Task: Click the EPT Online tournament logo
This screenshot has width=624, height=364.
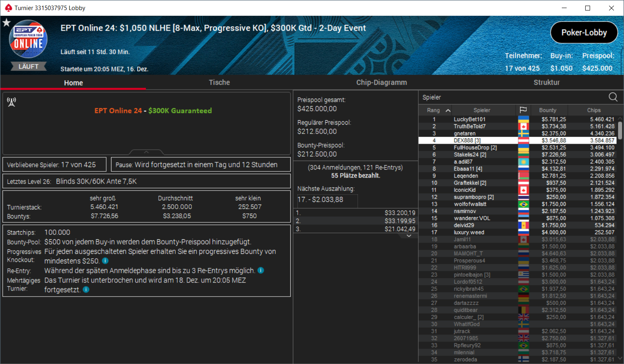Action: click(x=28, y=39)
